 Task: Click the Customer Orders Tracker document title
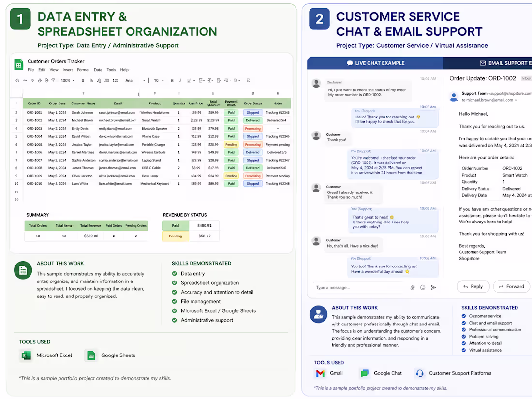coord(56,61)
